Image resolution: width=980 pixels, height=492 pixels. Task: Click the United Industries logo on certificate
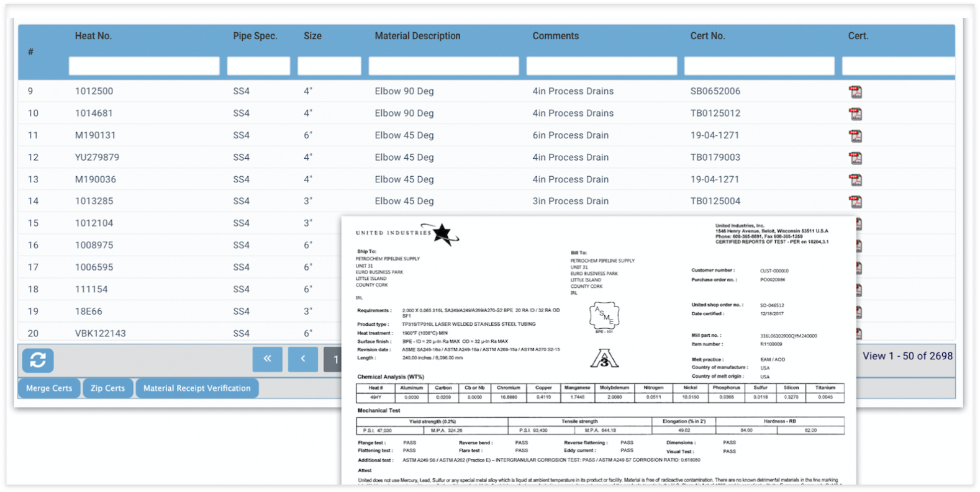[x=407, y=234]
